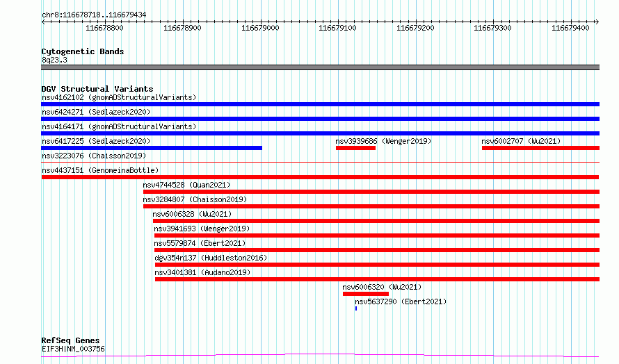Click ruler position 116678800
619x364 pixels.
pos(104,28)
